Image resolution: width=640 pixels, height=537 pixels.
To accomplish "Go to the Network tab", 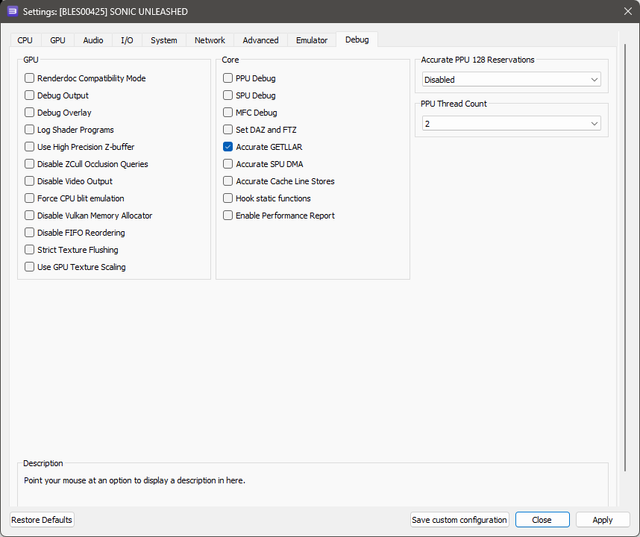I will (210, 40).
